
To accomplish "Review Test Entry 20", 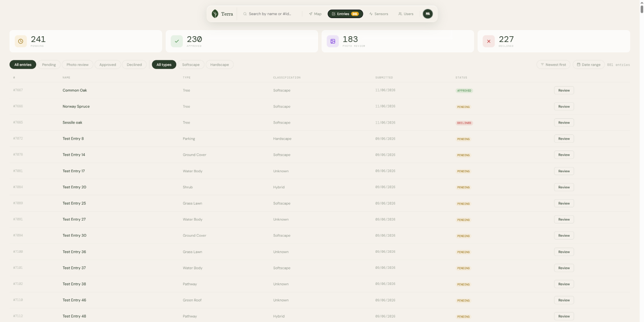I will coord(564,187).
